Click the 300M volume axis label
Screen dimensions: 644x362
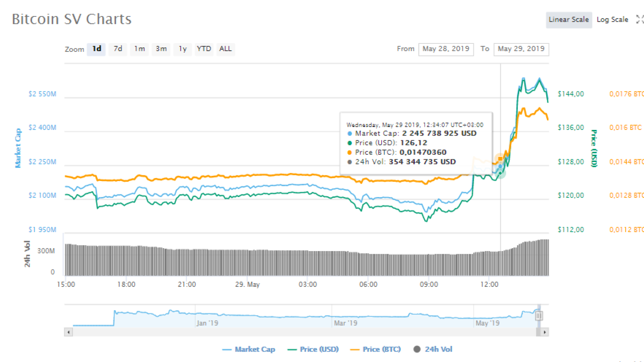(46, 251)
